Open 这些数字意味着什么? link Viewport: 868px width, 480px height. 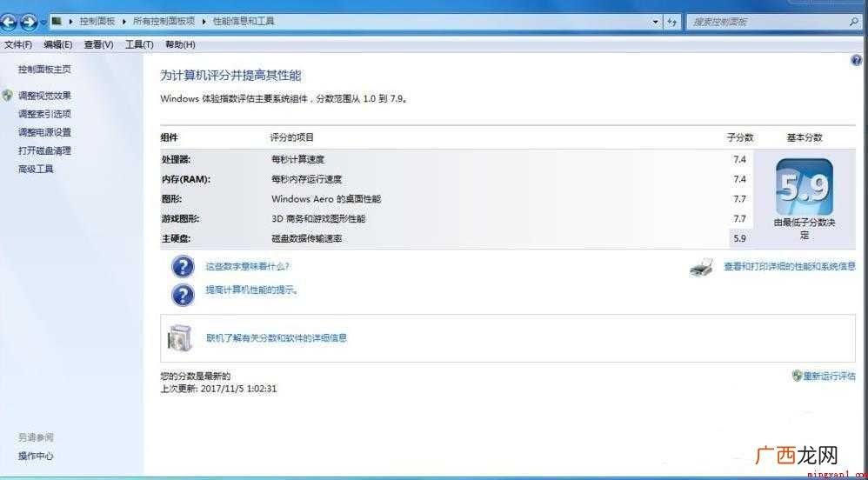[x=248, y=267]
